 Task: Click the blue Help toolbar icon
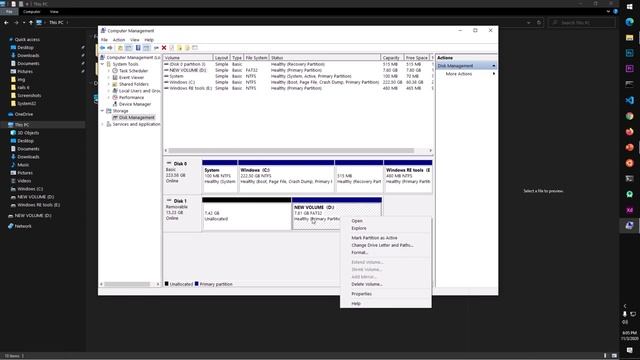[x=138, y=48]
